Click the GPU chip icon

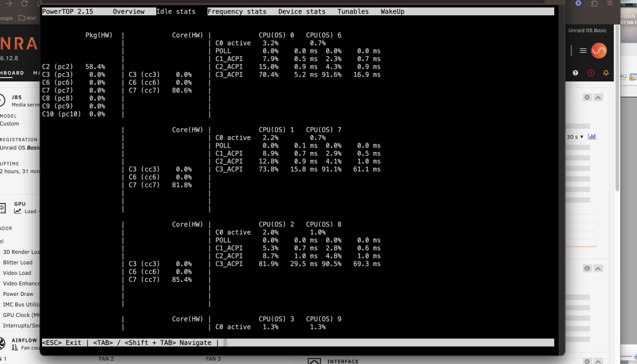[x=3, y=208]
